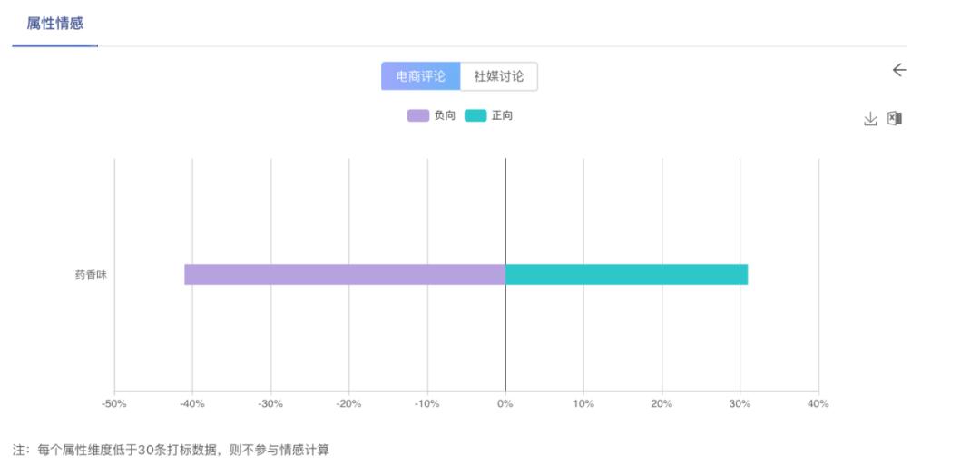Click the 30% axis tick label
The height and width of the screenshot is (466, 980).
pyautogui.click(x=740, y=403)
